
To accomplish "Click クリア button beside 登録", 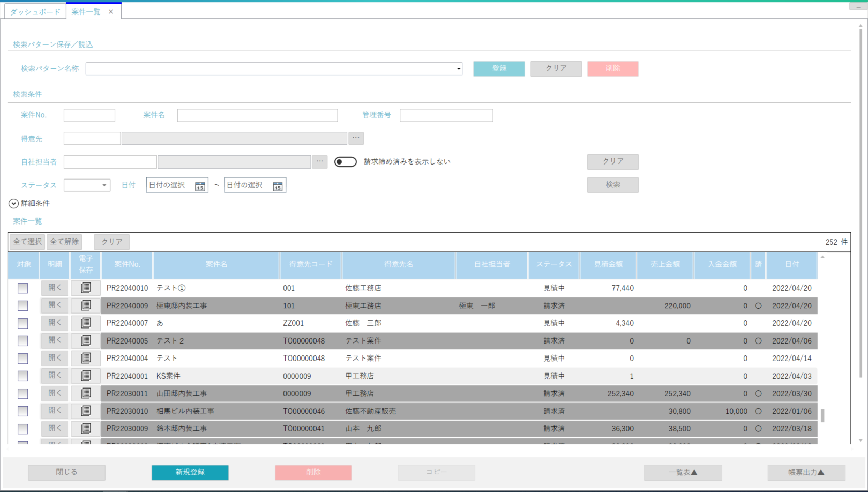I will pyautogui.click(x=556, y=68).
